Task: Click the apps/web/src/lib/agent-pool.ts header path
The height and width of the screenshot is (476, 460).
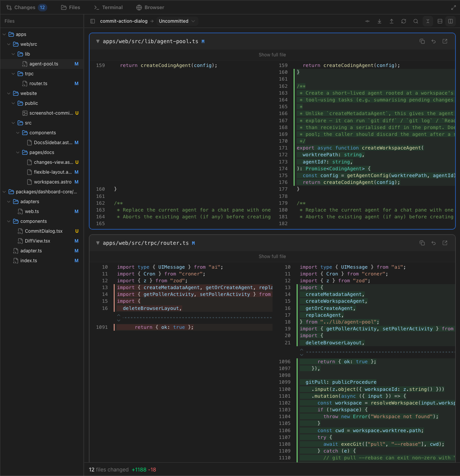Action: click(x=150, y=41)
